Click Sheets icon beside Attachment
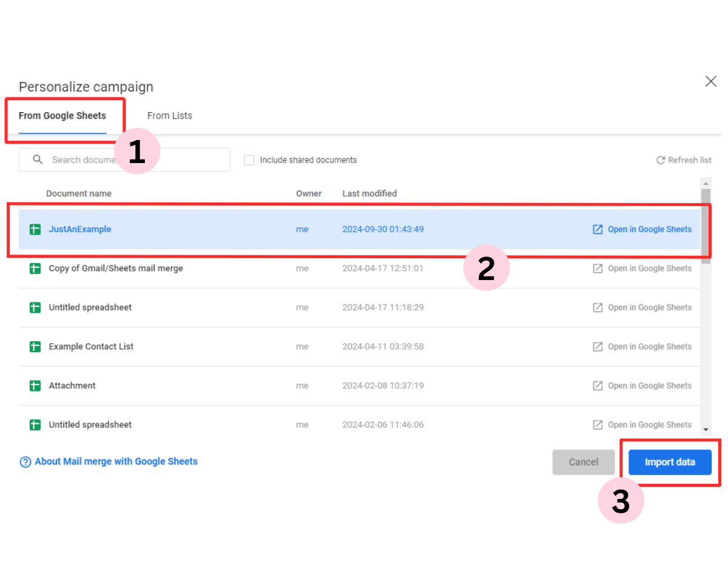This screenshot has width=728, height=582. 35,386
